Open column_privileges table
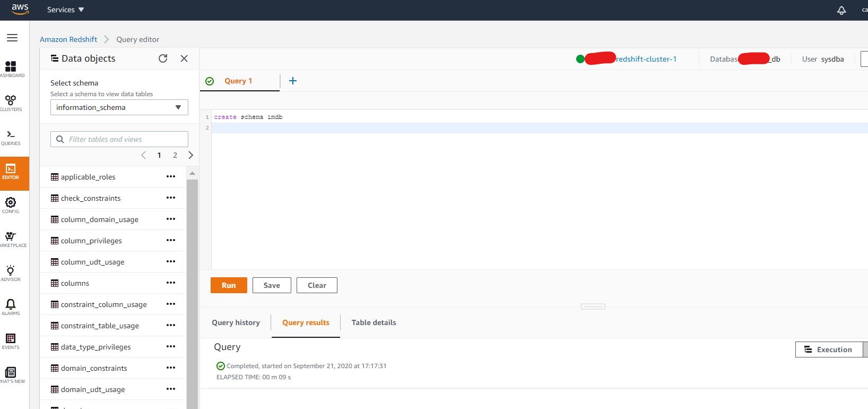This screenshot has width=868, height=409. [91, 241]
